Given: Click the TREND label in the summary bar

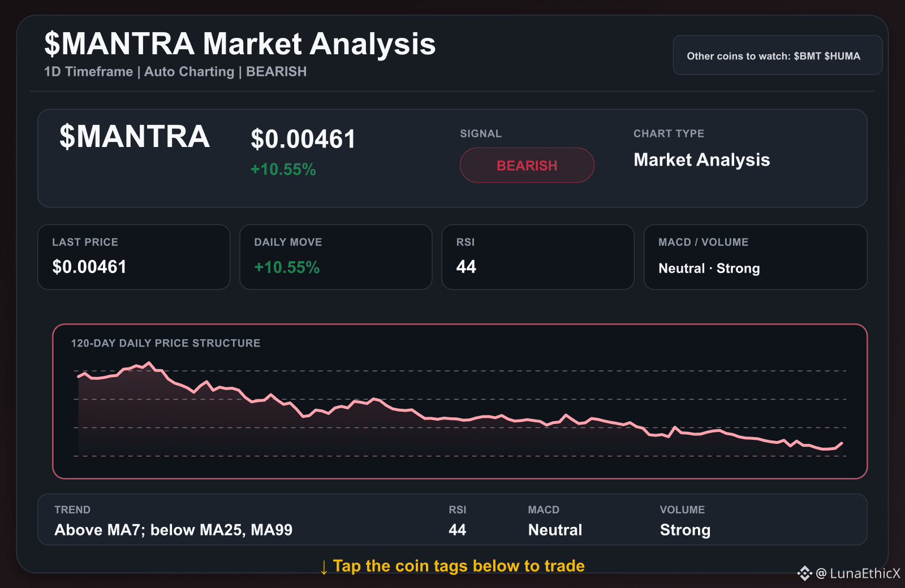Looking at the screenshot, I should point(72,510).
